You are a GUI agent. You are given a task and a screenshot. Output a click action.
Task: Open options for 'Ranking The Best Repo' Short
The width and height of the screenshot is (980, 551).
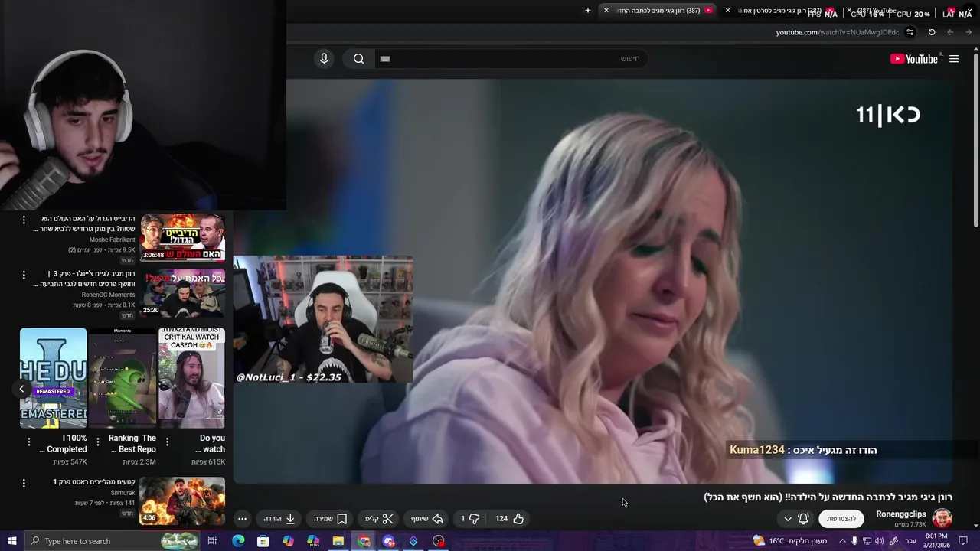click(x=97, y=442)
